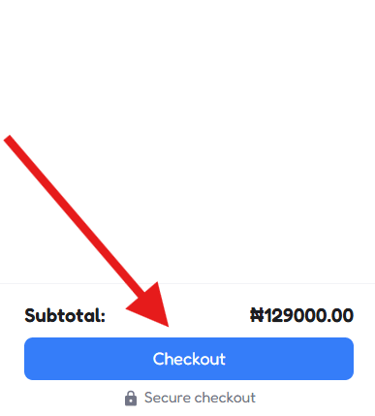The image size is (375, 416).
Task: Click the thin divider line above Subtotal
Action: [187, 283]
